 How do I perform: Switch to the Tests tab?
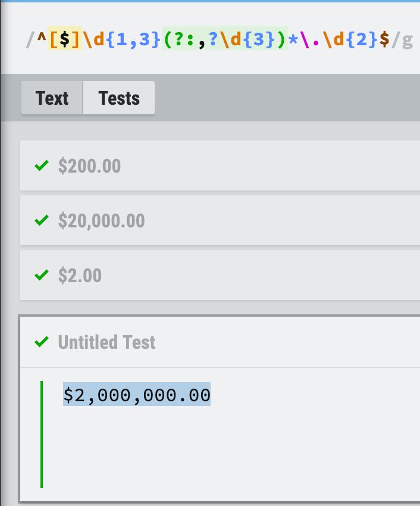coord(119,98)
